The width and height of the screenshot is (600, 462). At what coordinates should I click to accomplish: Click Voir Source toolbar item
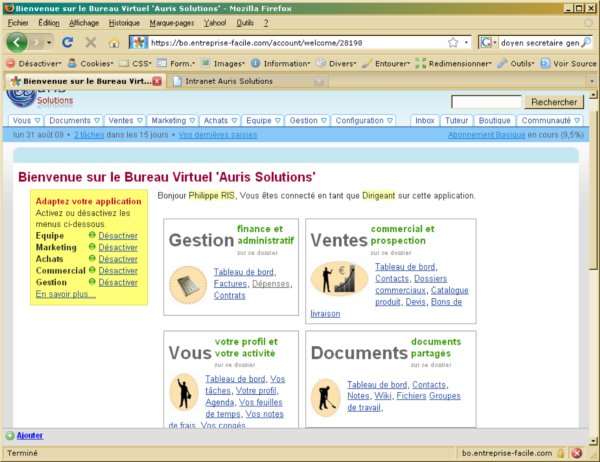[x=569, y=64]
